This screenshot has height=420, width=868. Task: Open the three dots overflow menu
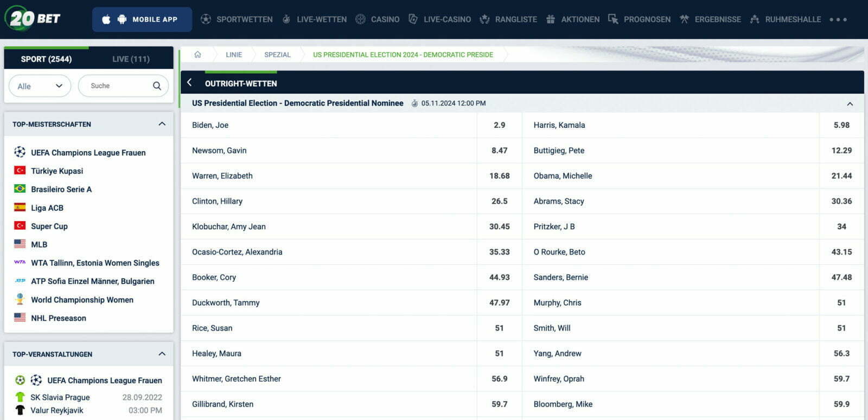coord(838,20)
